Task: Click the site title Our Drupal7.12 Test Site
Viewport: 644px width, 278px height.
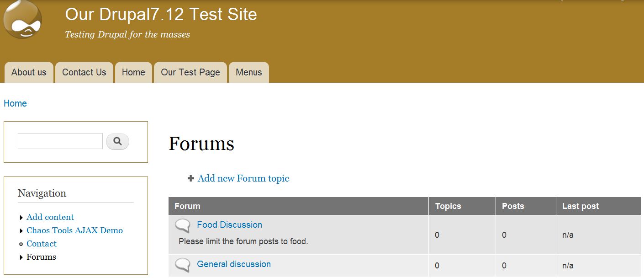Action: (x=161, y=15)
